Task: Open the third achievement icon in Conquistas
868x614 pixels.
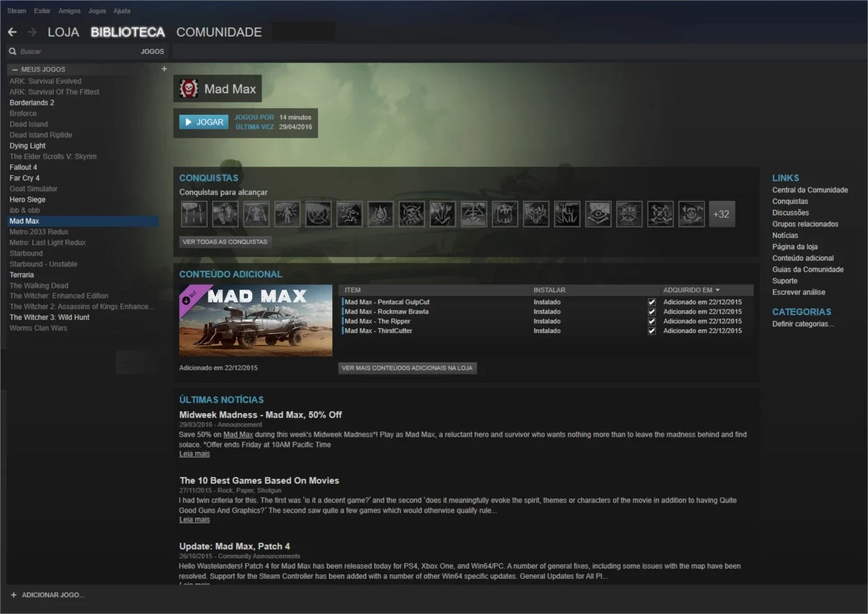Action: point(256,214)
